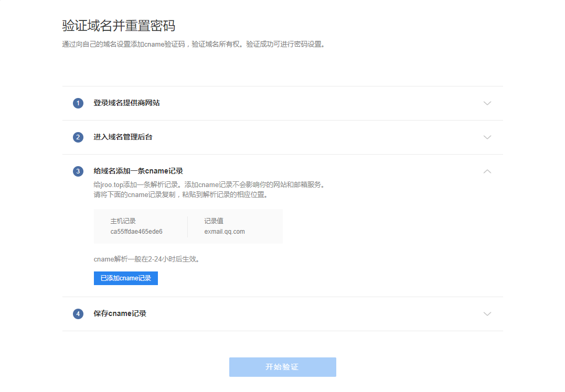Click the 已添加cname记录 button

[126, 278]
